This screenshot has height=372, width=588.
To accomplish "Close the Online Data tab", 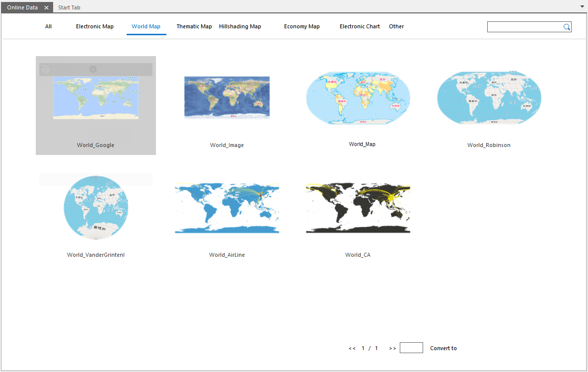I will (x=46, y=7).
